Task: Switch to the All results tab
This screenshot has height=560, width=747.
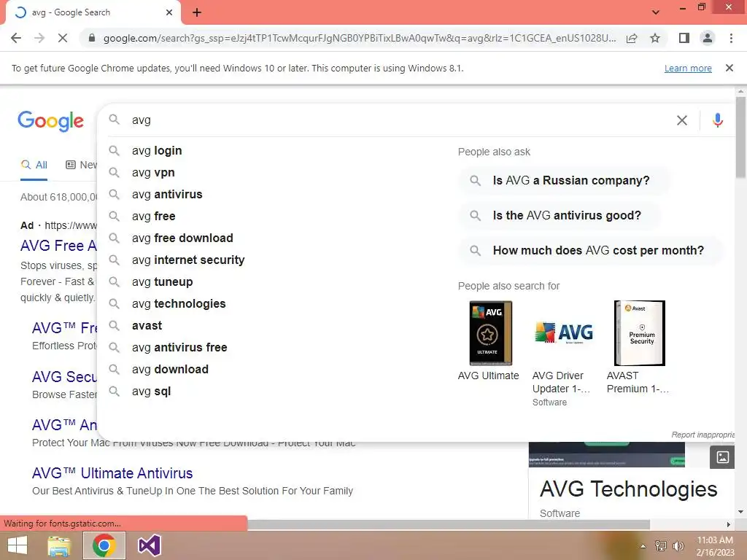Action: coord(34,165)
